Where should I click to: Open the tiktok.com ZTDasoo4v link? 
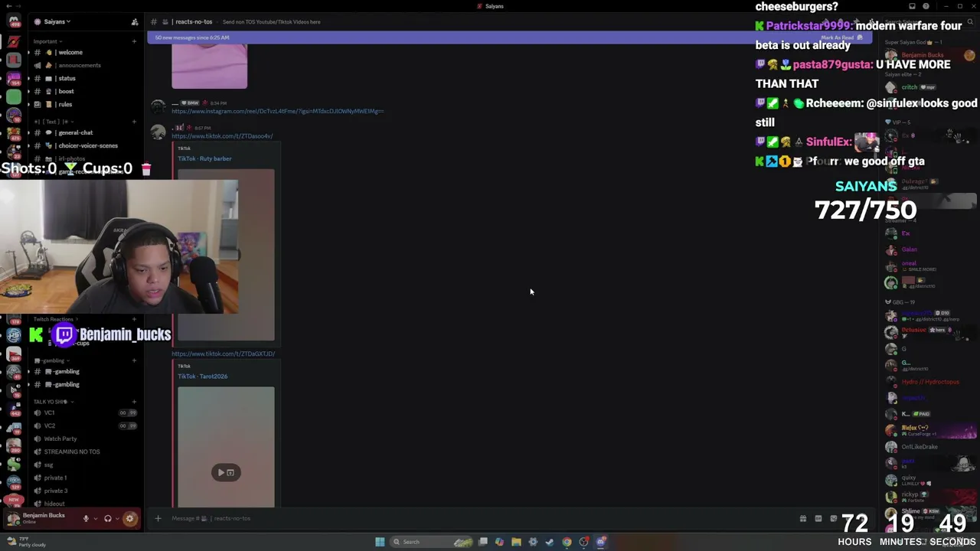pos(222,136)
